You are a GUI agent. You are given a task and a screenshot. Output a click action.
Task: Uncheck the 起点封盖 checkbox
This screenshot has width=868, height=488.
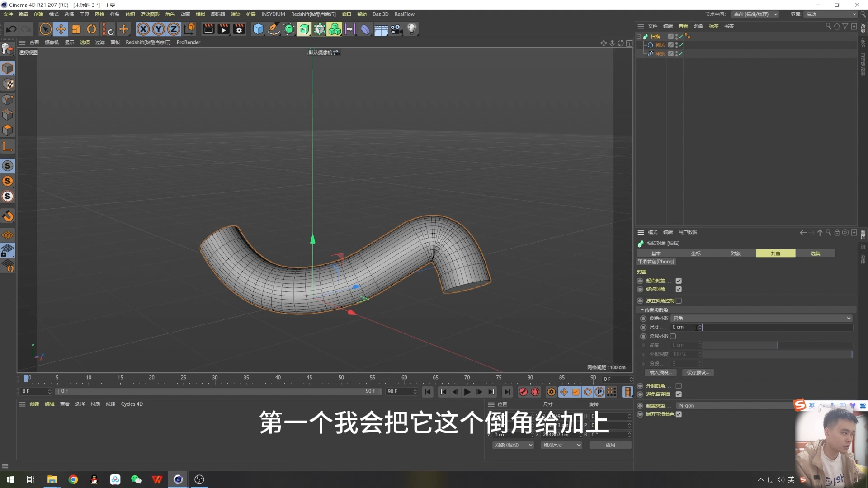coord(679,281)
